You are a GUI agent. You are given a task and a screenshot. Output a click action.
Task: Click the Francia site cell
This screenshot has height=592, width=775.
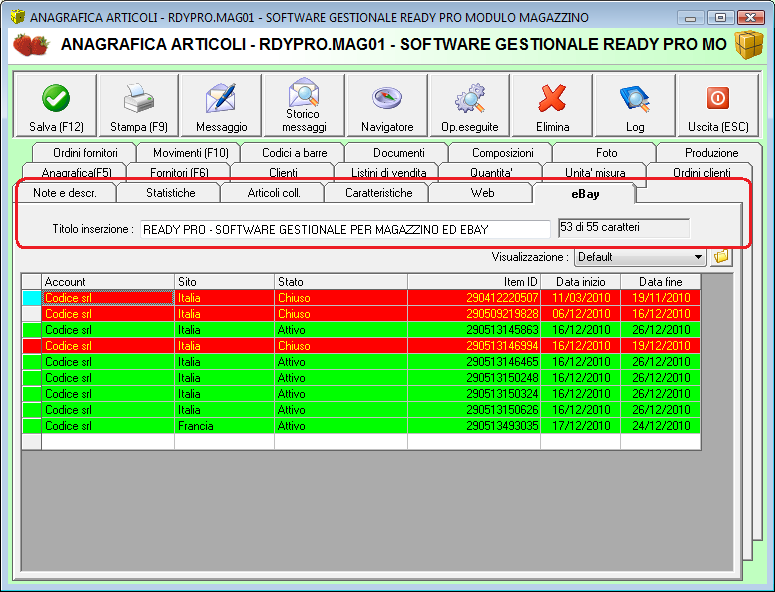224,425
